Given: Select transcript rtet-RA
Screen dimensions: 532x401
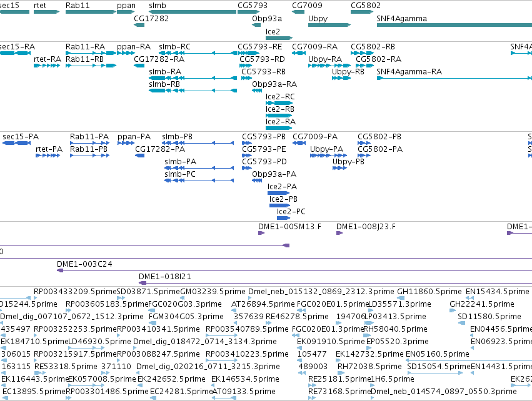Looking at the screenshot, I should click(47, 66).
